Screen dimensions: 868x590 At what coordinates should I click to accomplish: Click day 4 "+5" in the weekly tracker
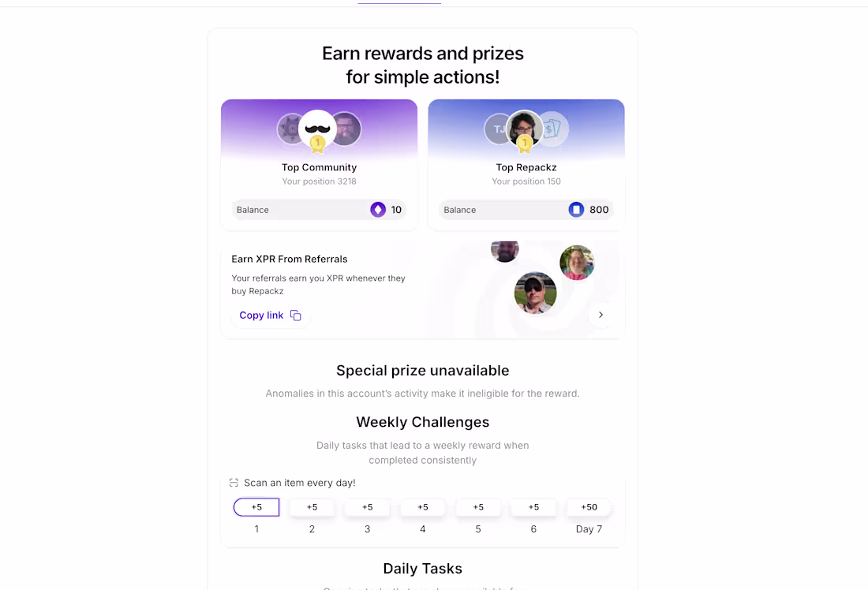[x=422, y=507]
